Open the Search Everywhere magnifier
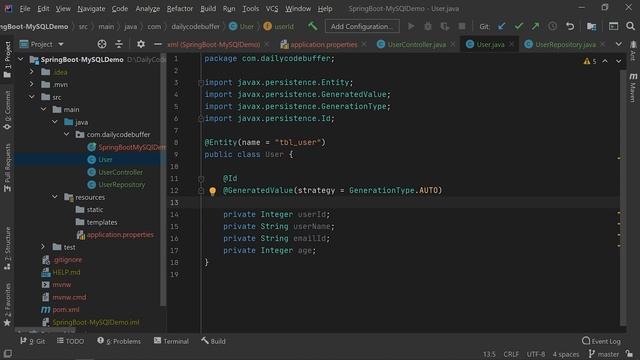 [630, 26]
